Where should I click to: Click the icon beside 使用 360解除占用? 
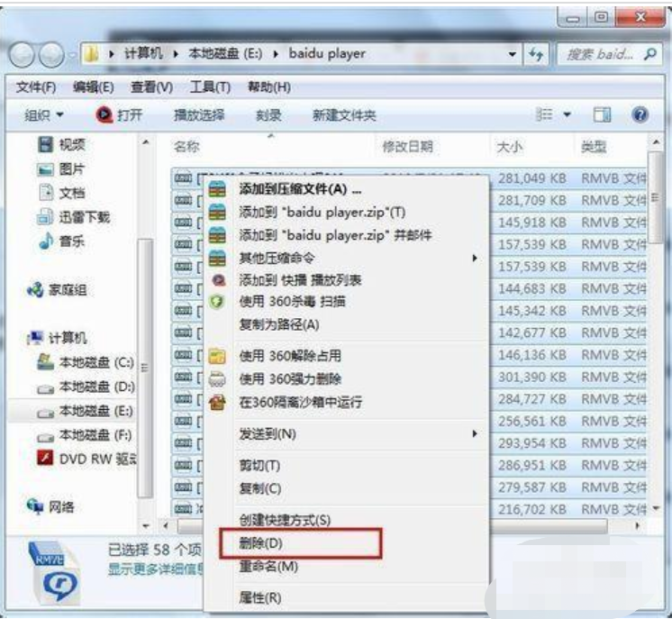tap(217, 356)
